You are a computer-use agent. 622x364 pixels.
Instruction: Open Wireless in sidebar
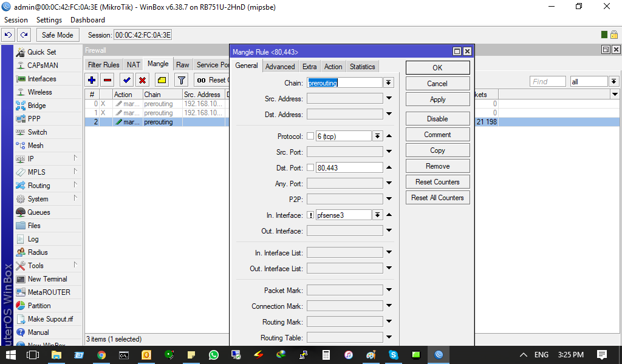[47, 92]
